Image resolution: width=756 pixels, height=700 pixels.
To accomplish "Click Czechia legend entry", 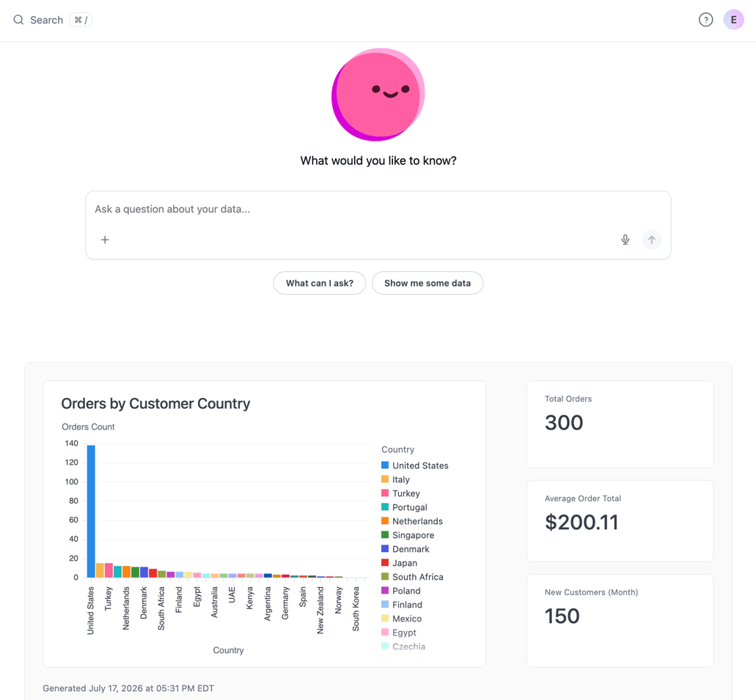I will pyautogui.click(x=403, y=647).
